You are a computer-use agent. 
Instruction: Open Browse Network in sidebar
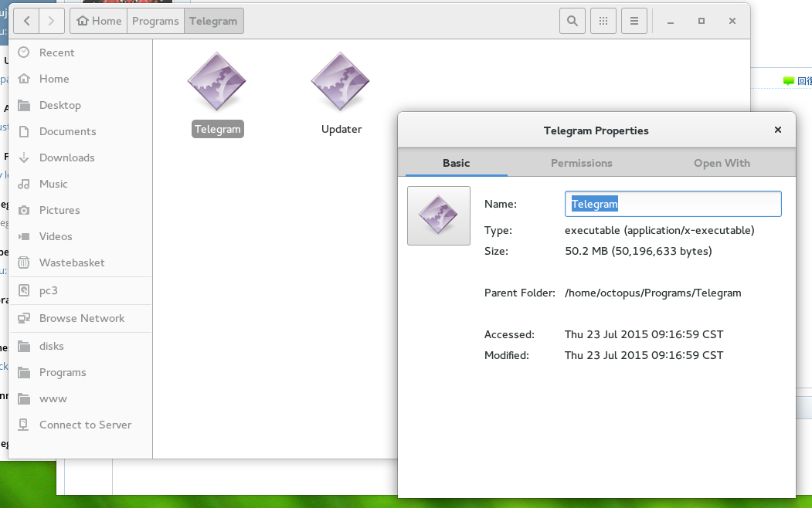(80, 319)
